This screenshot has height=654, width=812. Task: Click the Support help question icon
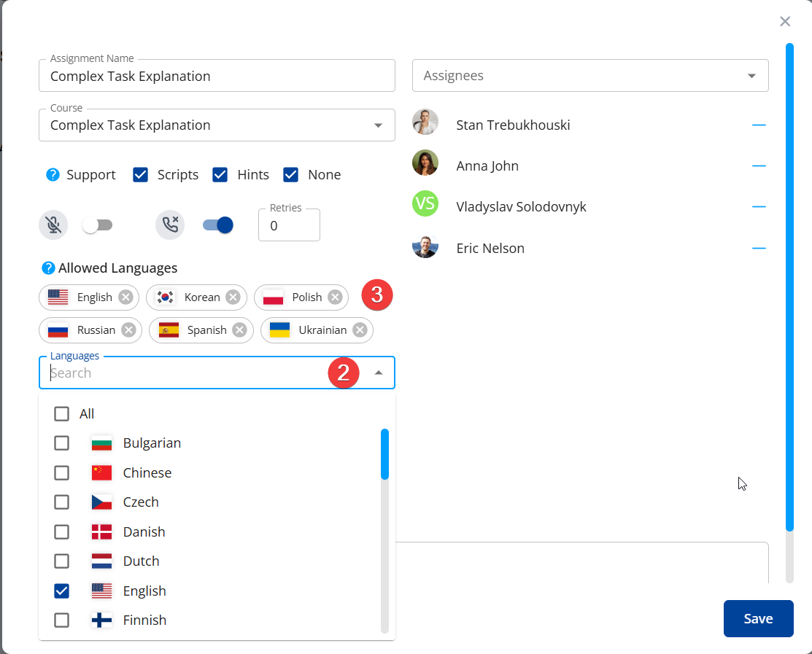pos(53,175)
